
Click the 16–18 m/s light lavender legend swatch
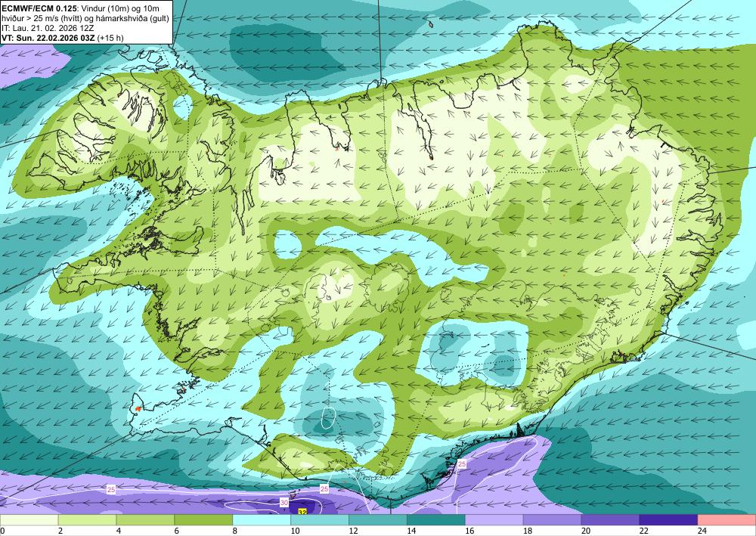pyautogui.click(x=494, y=520)
